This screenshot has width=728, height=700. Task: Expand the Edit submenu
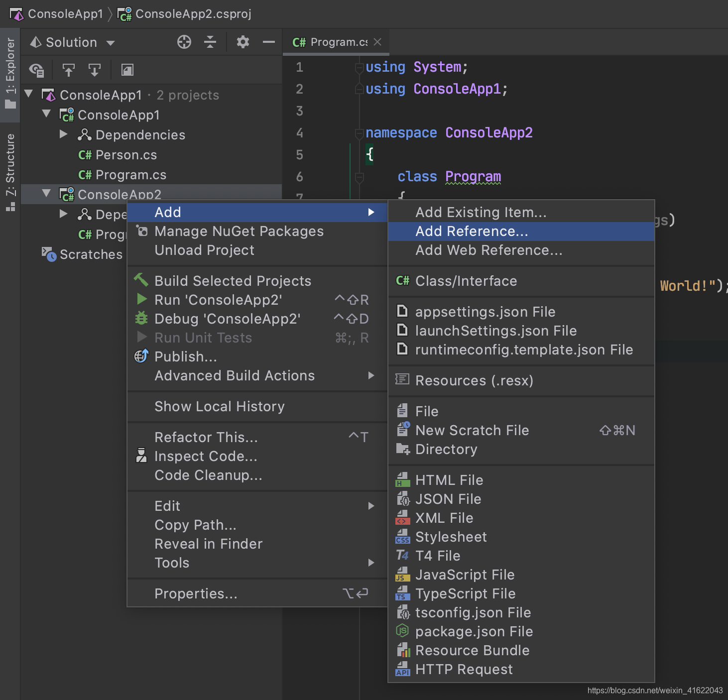[371, 506]
